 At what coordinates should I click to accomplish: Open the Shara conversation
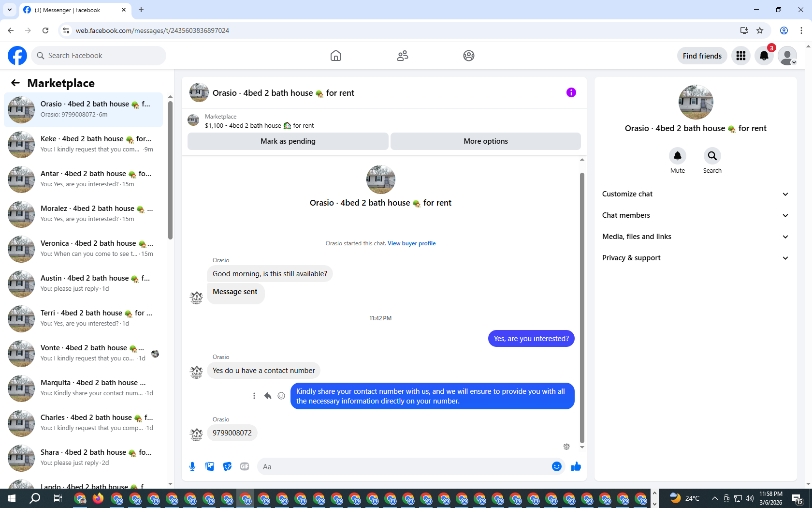point(83,458)
